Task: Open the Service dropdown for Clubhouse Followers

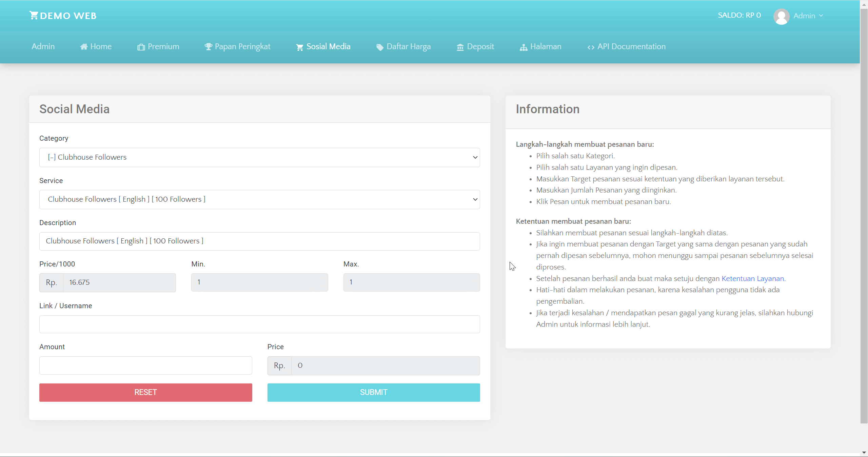Action: (x=259, y=199)
